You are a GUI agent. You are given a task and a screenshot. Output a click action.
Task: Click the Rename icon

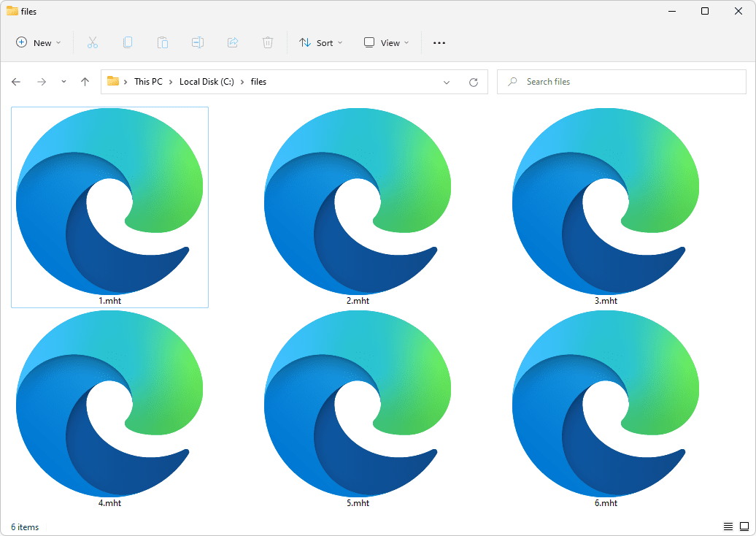[x=198, y=42]
